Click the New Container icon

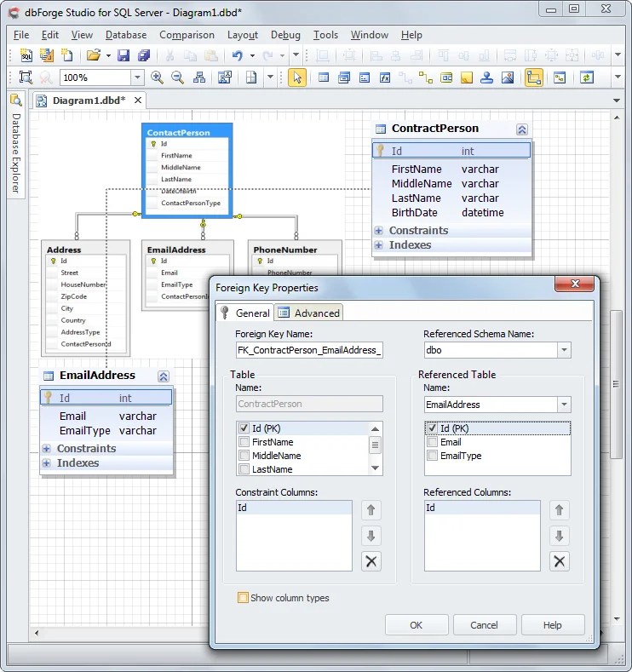tap(446, 78)
